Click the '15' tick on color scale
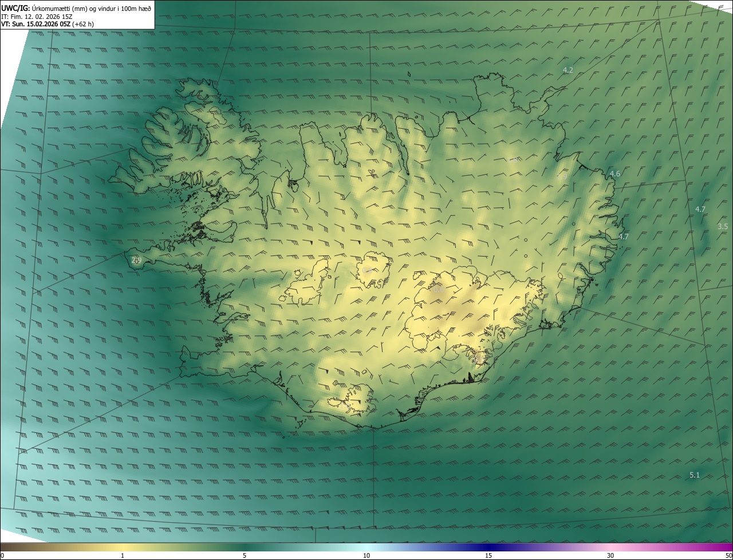The width and height of the screenshot is (733, 560). 488,556
